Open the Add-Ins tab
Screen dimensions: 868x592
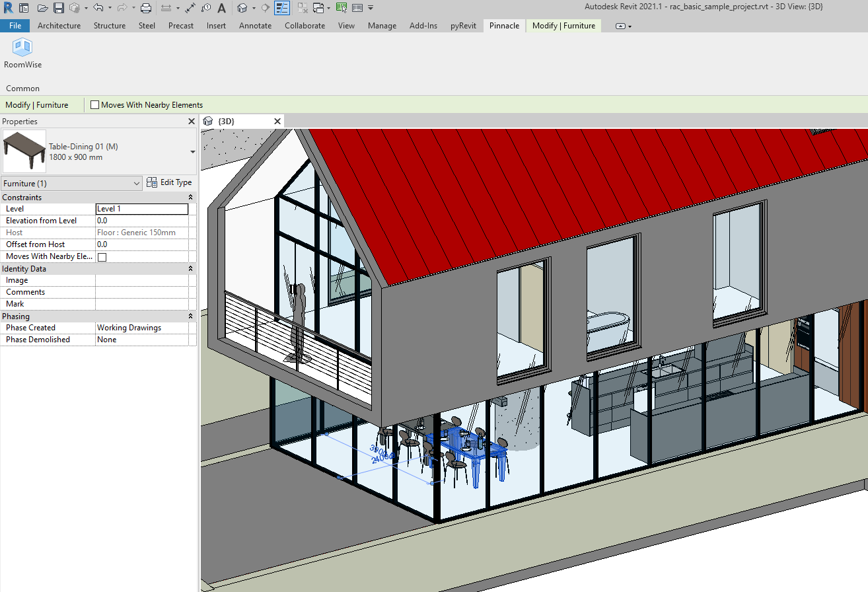(x=423, y=26)
